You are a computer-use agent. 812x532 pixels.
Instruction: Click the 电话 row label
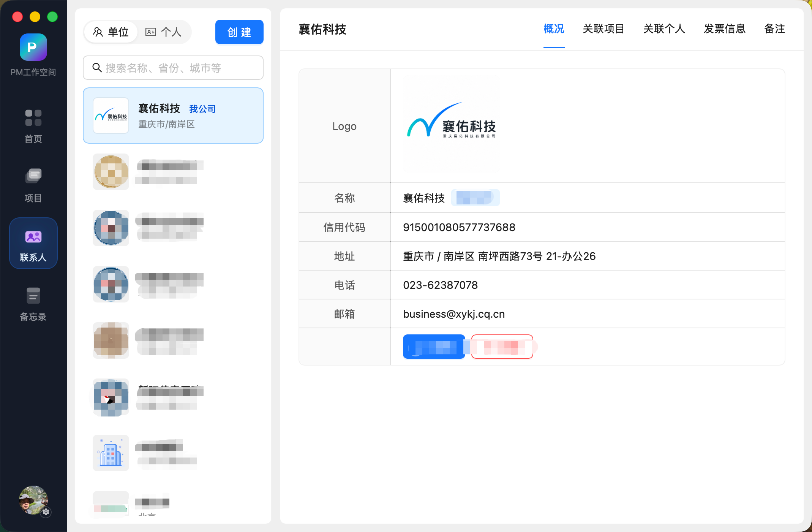coord(344,285)
